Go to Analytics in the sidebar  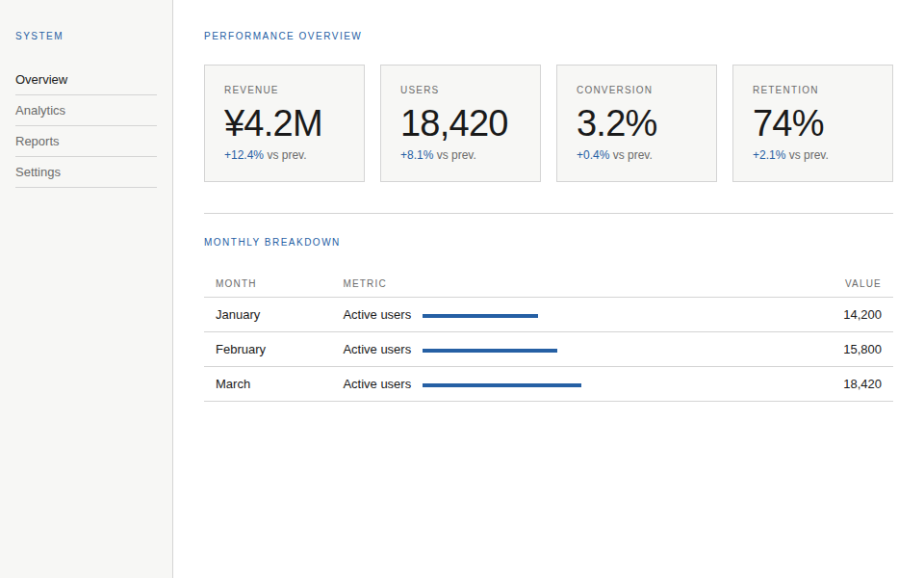(86, 110)
